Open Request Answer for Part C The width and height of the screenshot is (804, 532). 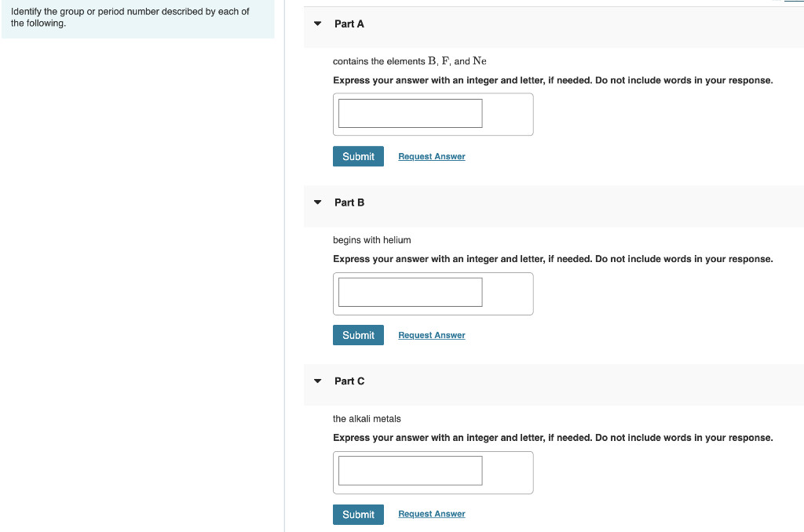coord(431,513)
